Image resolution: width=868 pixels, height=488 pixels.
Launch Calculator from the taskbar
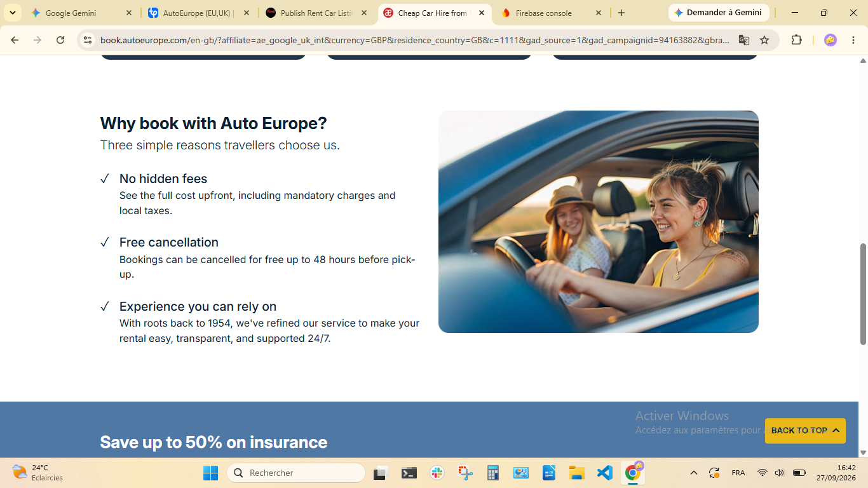coord(493,473)
